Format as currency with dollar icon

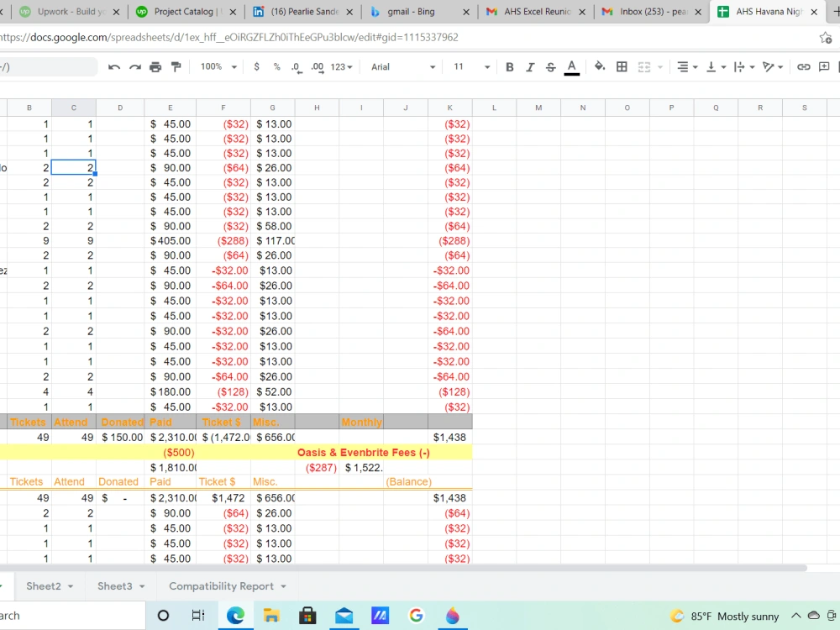[x=256, y=67]
